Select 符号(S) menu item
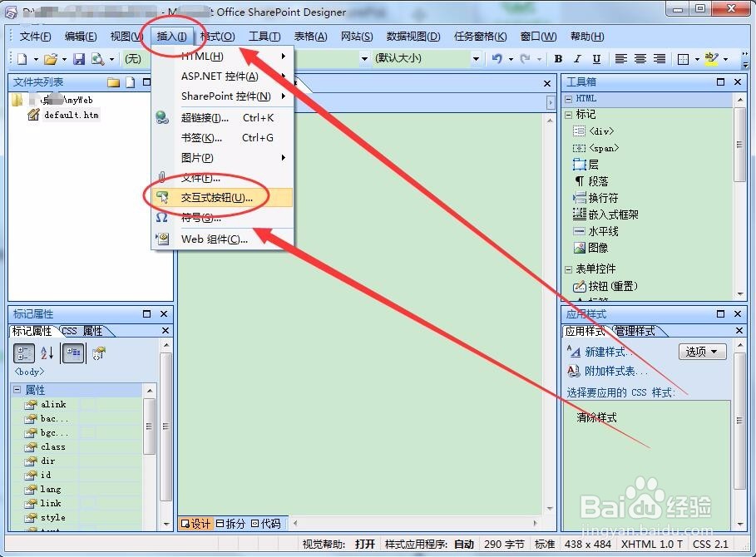Image resolution: width=756 pixels, height=557 pixels. (x=223, y=218)
